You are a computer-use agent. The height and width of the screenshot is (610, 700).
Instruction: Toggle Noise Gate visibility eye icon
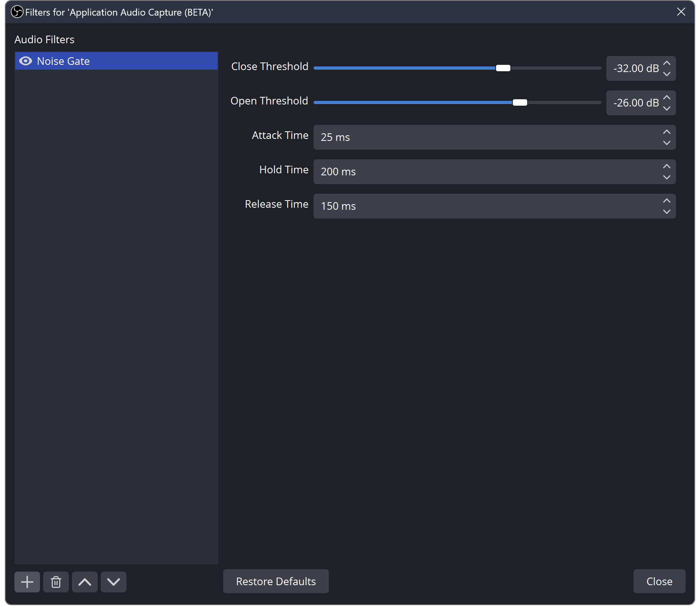coord(26,61)
